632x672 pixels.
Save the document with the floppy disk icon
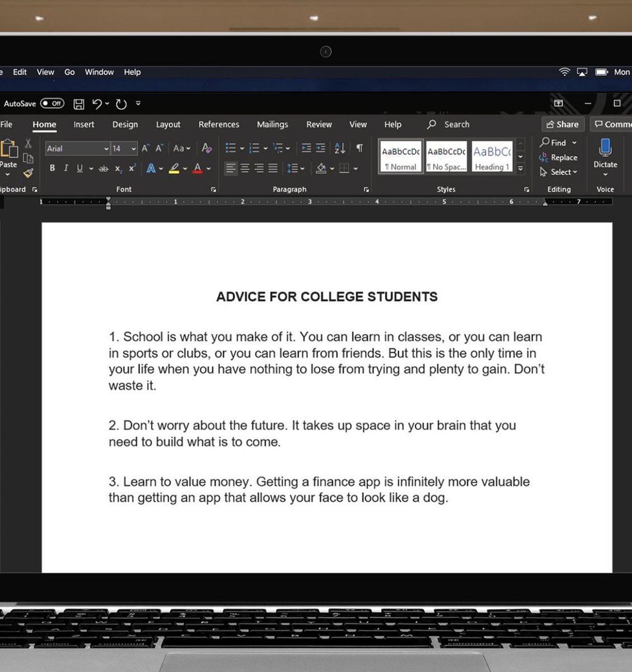click(79, 104)
